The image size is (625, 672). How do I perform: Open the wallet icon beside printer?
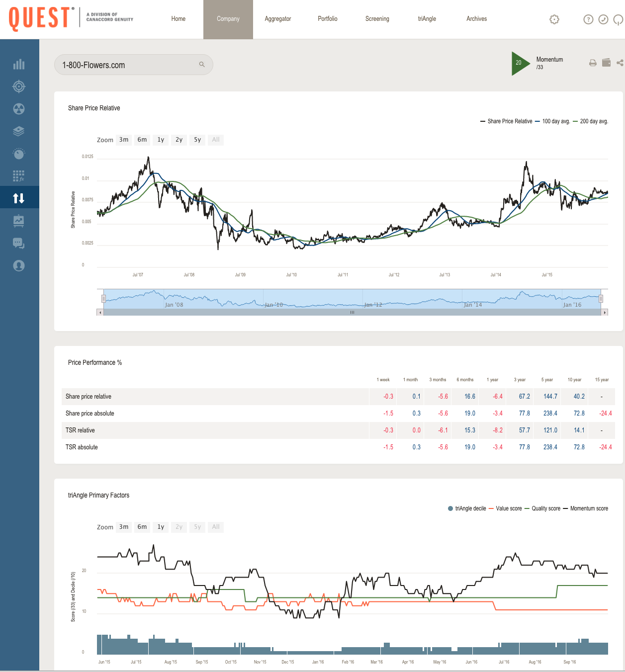(606, 63)
